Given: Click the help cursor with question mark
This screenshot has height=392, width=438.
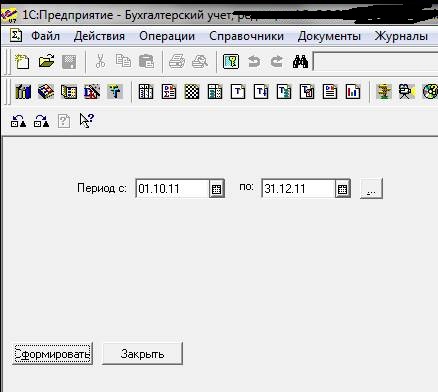Looking at the screenshot, I should [x=86, y=120].
